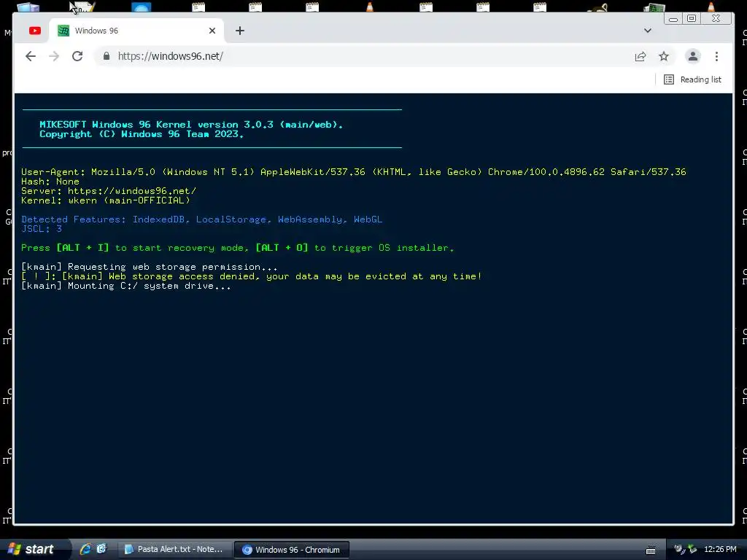Switch to the pinned YouTube tab
The image size is (747, 560).
pos(35,31)
